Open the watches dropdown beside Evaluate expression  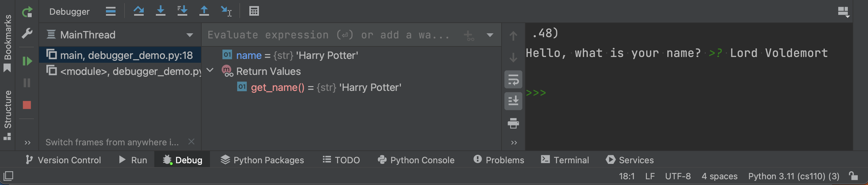click(490, 35)
